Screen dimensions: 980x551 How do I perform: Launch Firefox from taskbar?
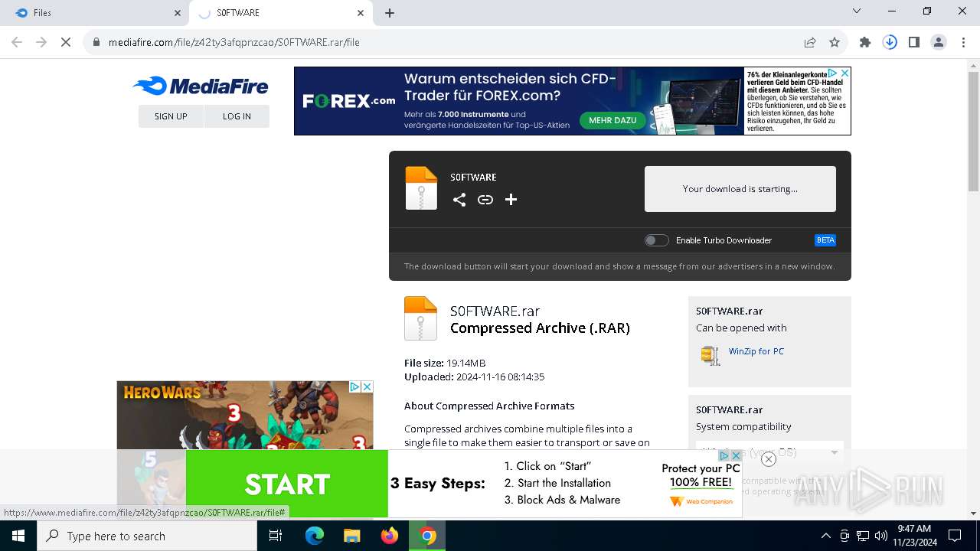[390, 536]
